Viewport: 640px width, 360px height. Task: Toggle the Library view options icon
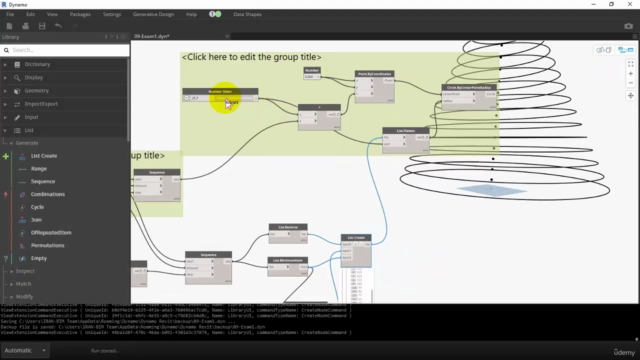tap(123, 37)
